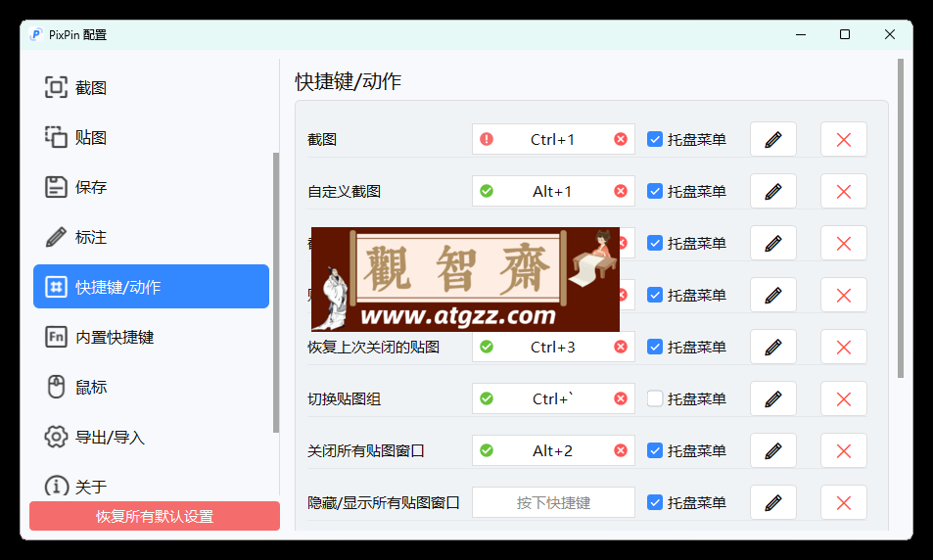The image size is (933, 560).
Task: Click the 导出/导入 gear icon
Action: click(x=56, y=437)
